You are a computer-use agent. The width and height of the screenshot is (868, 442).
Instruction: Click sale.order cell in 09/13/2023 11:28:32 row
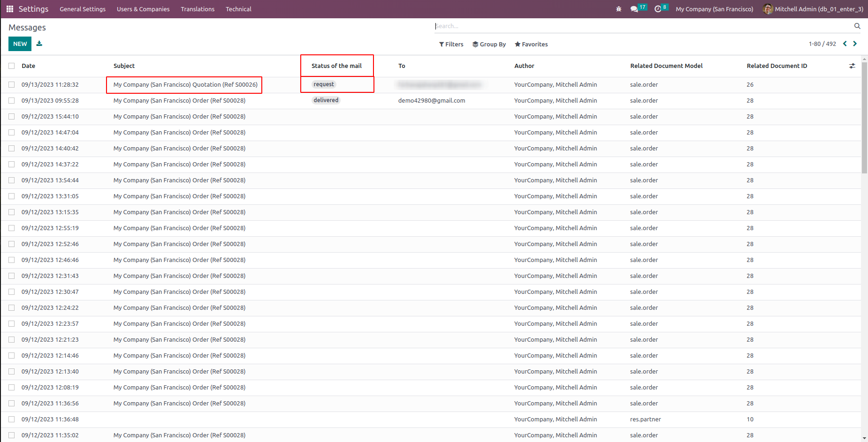click(x=644, y=85)
